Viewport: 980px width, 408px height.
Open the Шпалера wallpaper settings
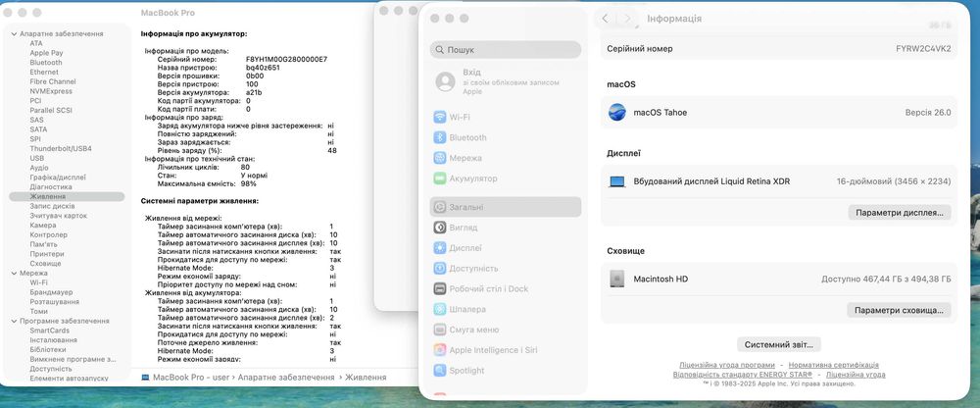tap(460, 309)
